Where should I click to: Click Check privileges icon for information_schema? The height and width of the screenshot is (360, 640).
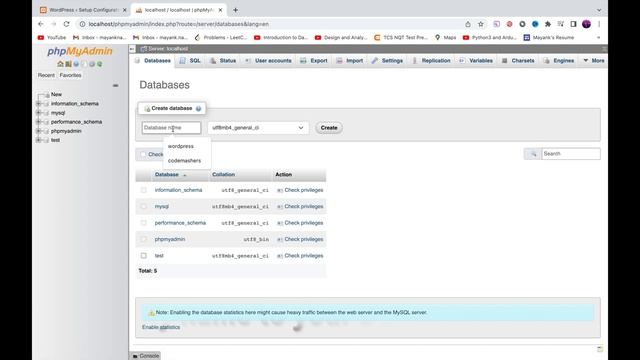click(x=280, y=191)
